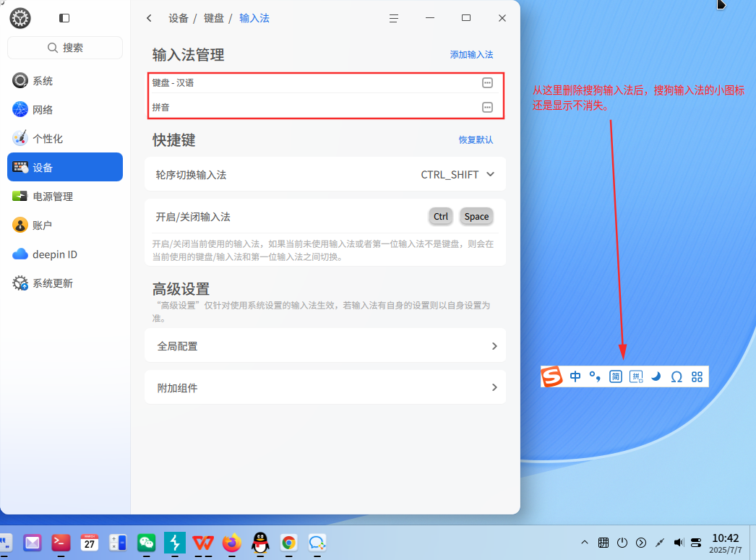Click the tray network plug icon
This screenshot has height=560, width=756.
(660, 543)
